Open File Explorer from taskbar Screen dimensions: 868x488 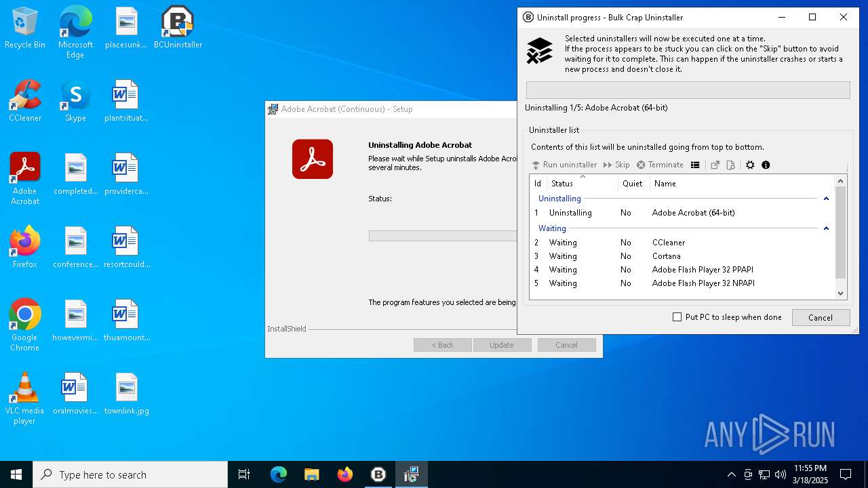click(311, 474)
